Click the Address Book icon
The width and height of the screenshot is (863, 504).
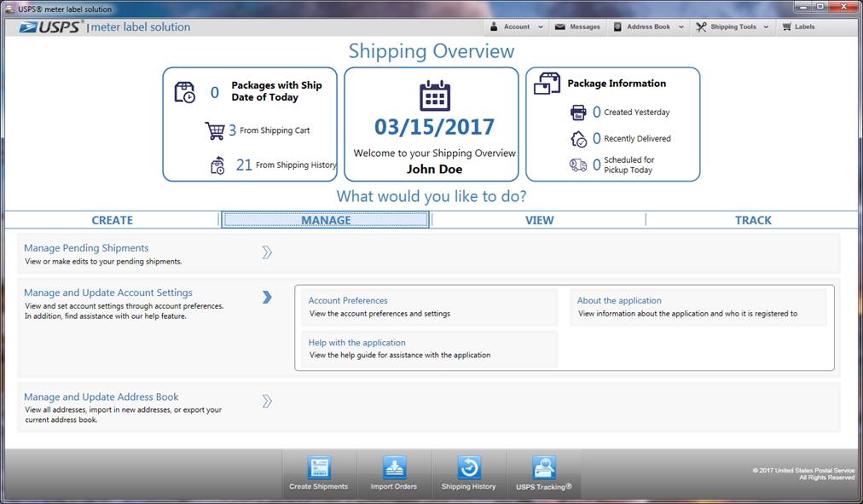[617, 26]
